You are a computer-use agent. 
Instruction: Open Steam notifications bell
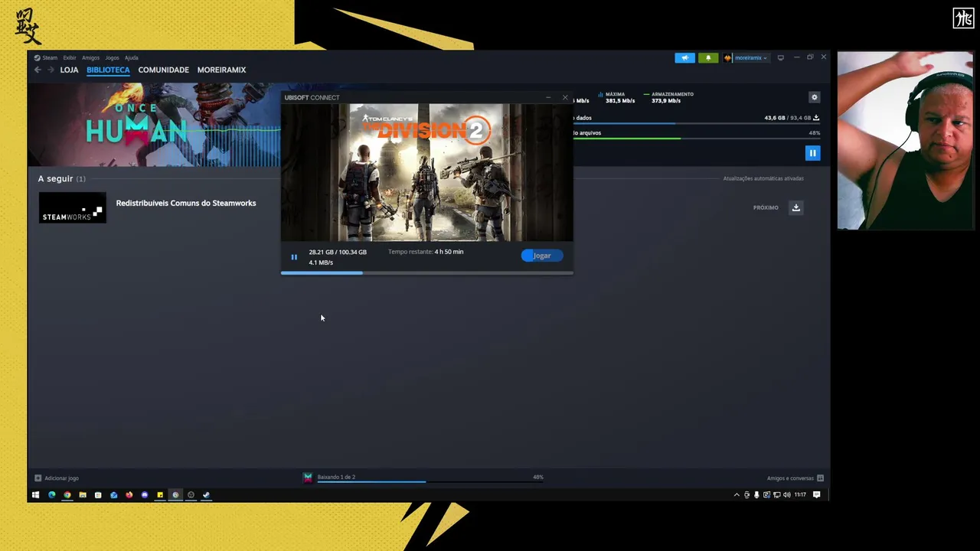pyautogui.click(x=708, y=57)
